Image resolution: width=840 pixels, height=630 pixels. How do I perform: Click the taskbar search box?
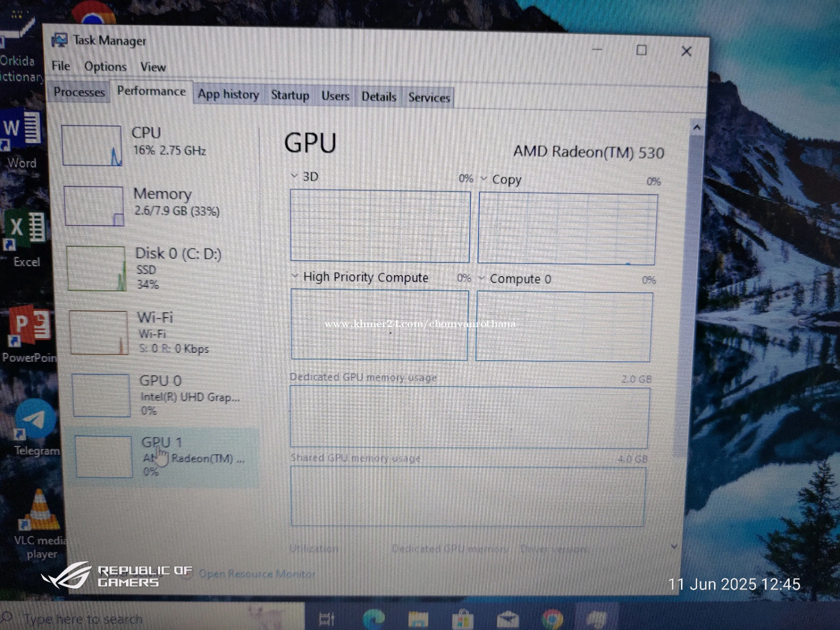(x=151, y=618)
